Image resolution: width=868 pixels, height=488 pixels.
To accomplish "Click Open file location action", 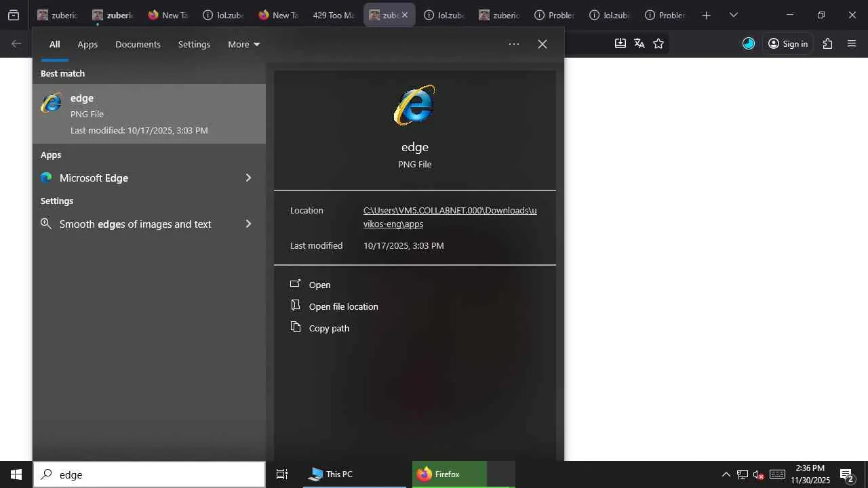I will 343,306.
